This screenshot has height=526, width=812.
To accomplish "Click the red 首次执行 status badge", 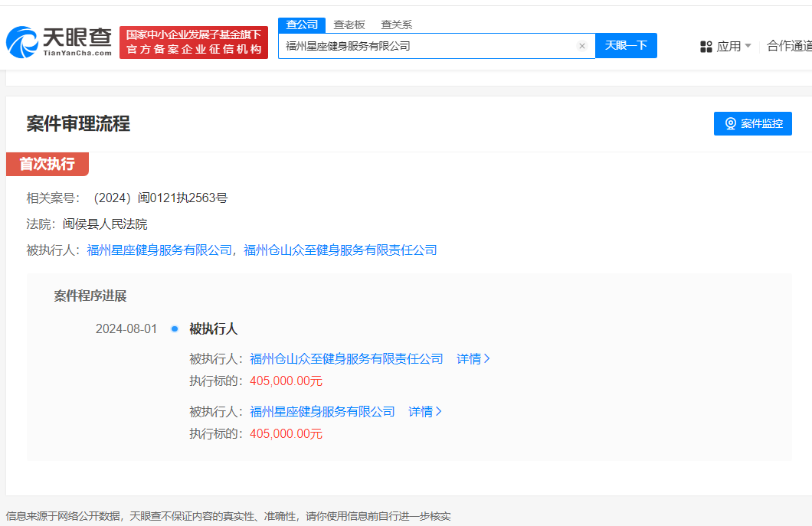I will tap(47, 164).
